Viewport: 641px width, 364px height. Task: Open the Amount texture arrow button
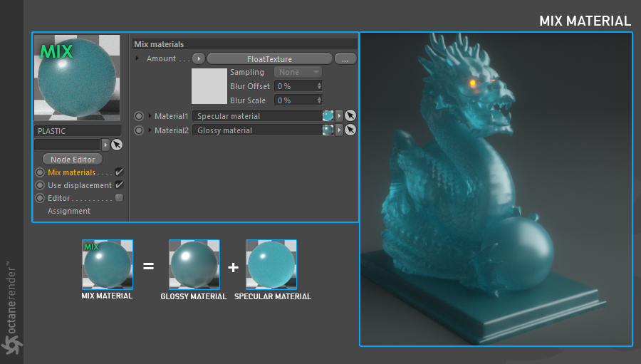coord(199,58)
